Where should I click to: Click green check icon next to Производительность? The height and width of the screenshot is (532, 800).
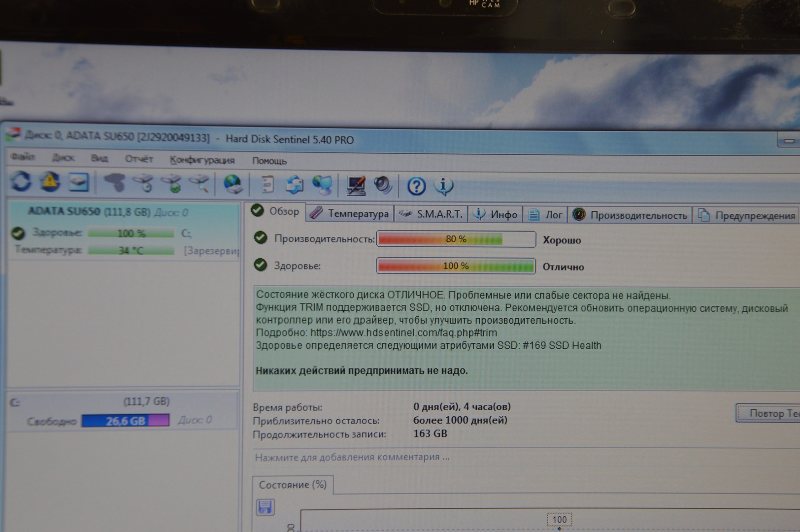(x=261, y=238)
